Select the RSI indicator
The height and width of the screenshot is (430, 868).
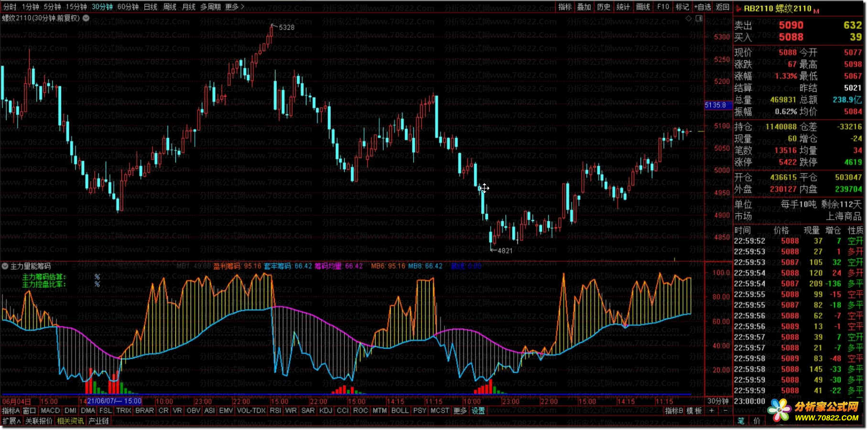275,411
